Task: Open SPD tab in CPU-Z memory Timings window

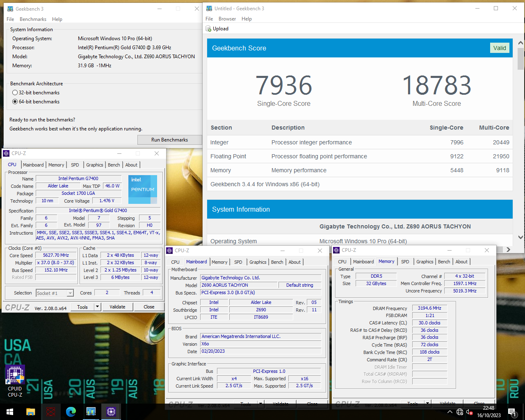Action: [405, 262]
